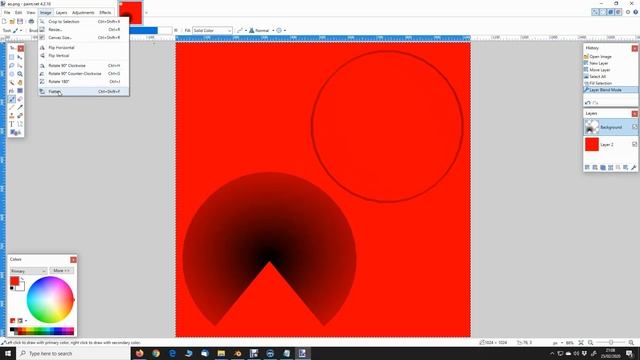Choose Flip Vertical in Image menu
The height and width of the screenshot is (360, 640).
pyautogui.click(x=84, y=56)
